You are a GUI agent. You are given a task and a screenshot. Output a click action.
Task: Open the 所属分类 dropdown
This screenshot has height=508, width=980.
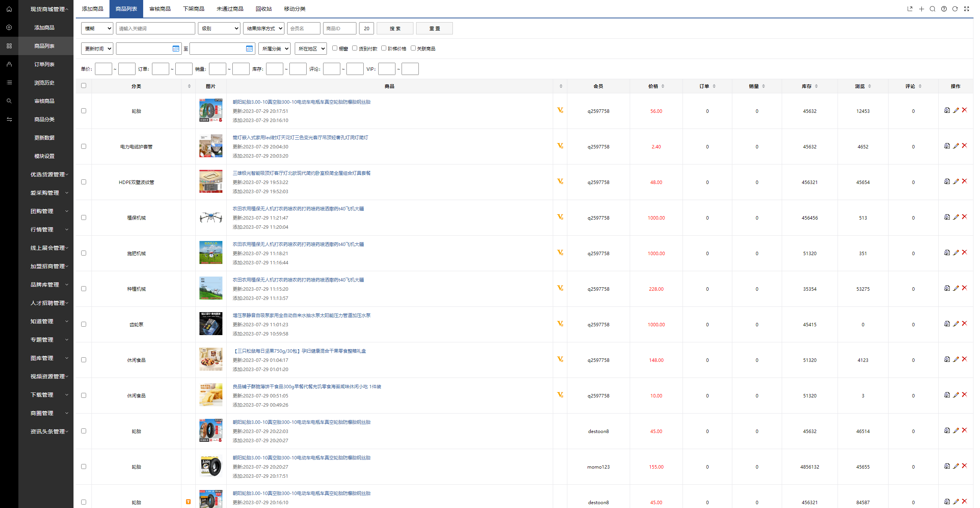tap(274, 49)
